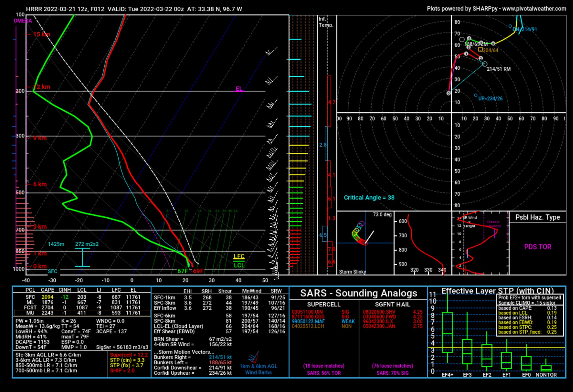Image resolution: width=573 pixels, height=392 pixels.
Task: Click the red 69F surface temperature label
Action: point(198,271)
